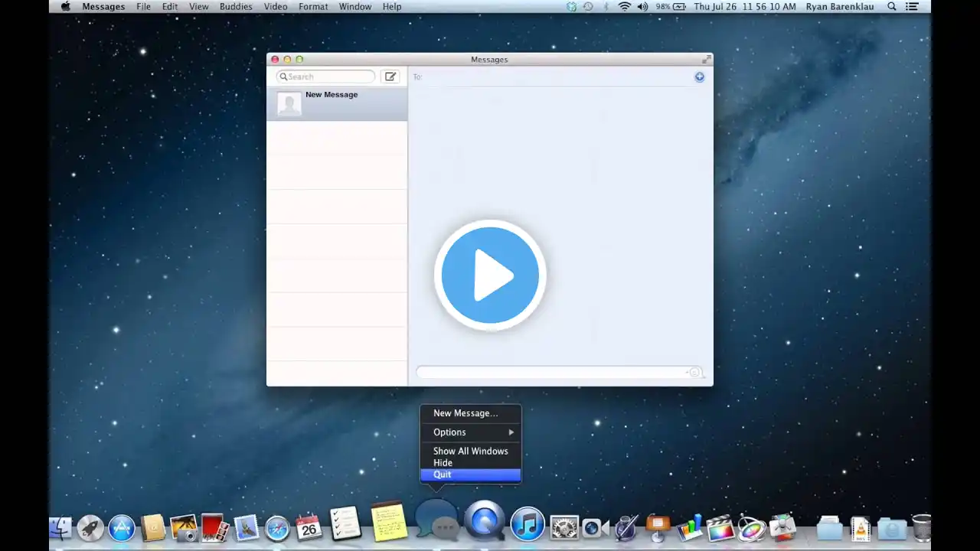
Task: Select Quit in the dock menu
Action: (x=470, y=474)
